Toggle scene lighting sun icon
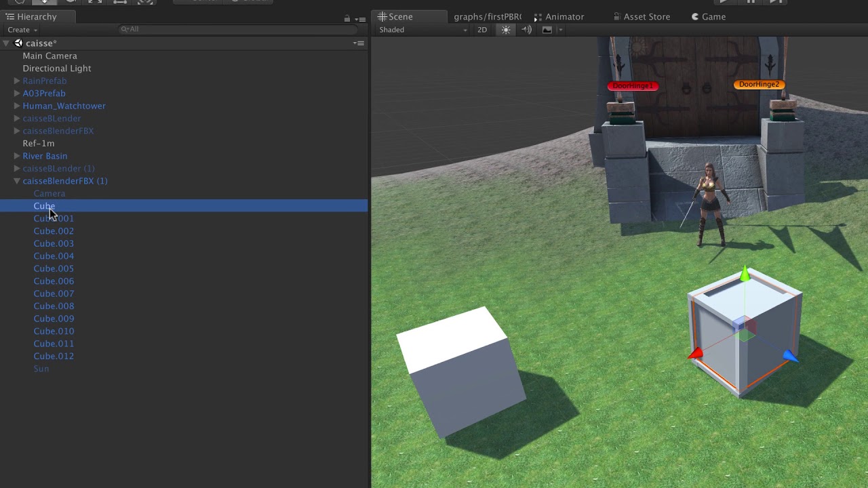 [506, 30]
